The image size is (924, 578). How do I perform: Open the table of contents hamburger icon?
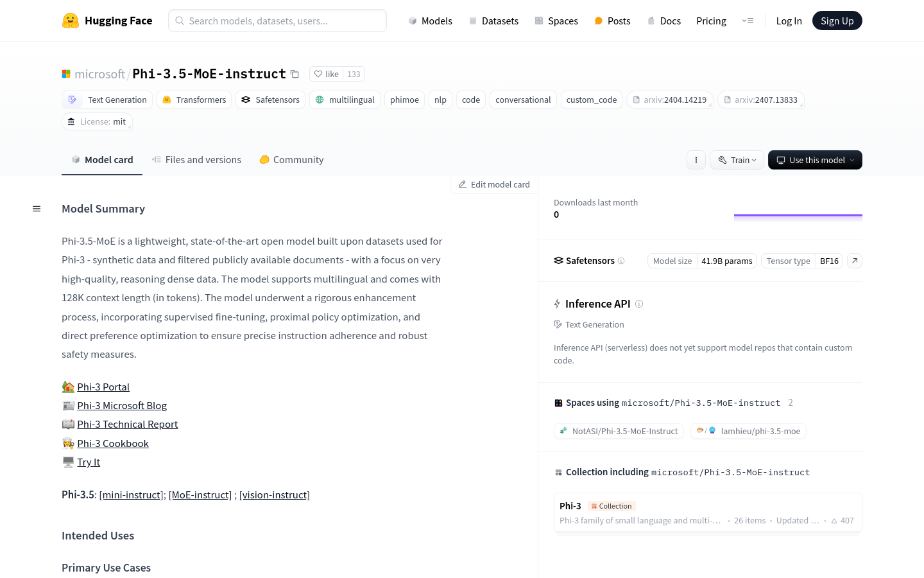pos(37,209)
